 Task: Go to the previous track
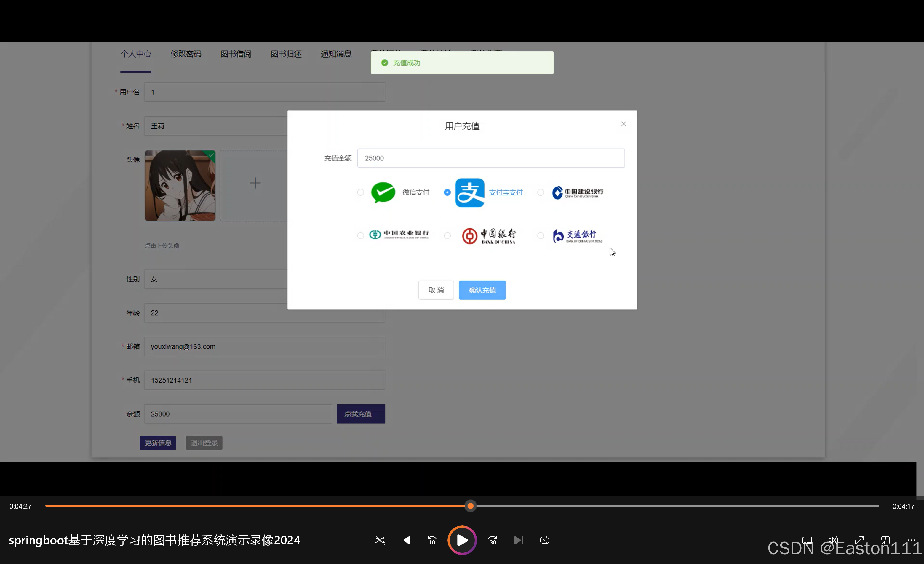tap(406, 540)
